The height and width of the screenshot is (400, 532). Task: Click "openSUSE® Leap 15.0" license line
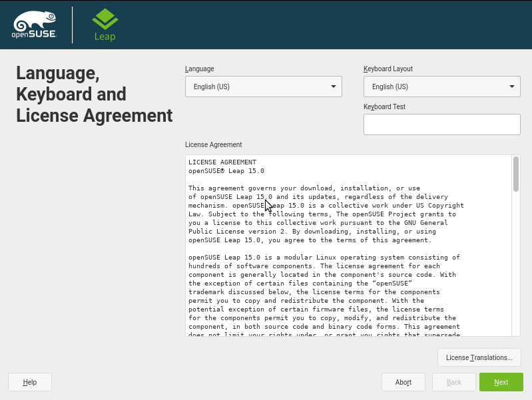click(226, 171)
